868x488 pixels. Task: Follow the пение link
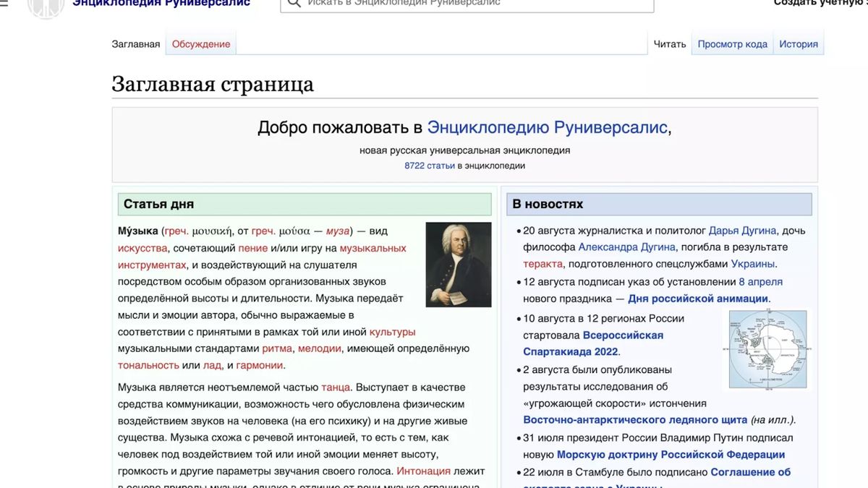pos(253,248)
